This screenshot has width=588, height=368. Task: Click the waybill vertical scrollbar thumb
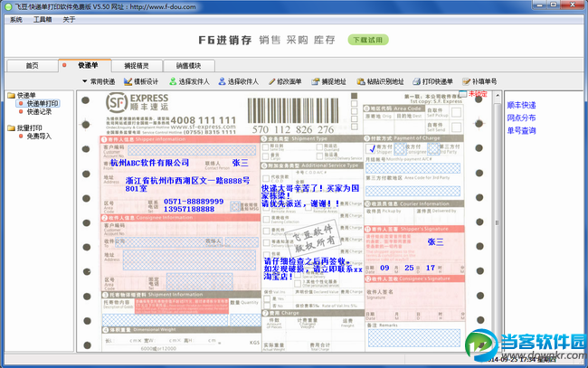[x=498, y=222]
